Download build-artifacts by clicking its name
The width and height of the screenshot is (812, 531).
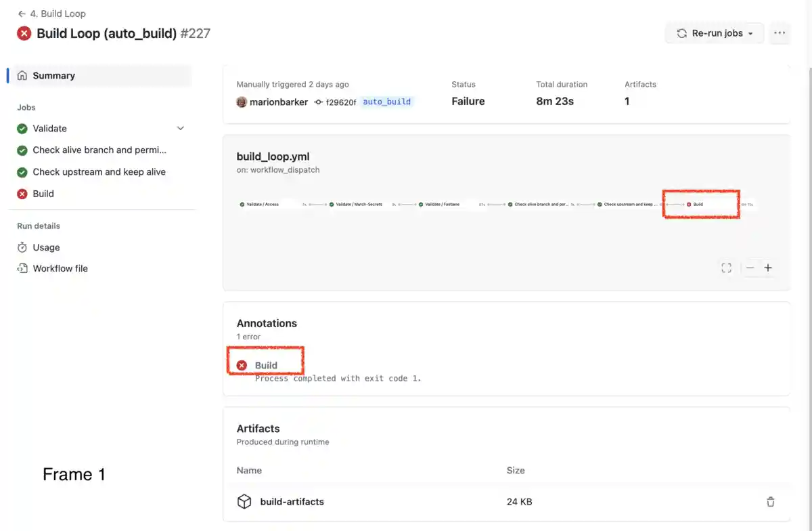click(292, 502)
